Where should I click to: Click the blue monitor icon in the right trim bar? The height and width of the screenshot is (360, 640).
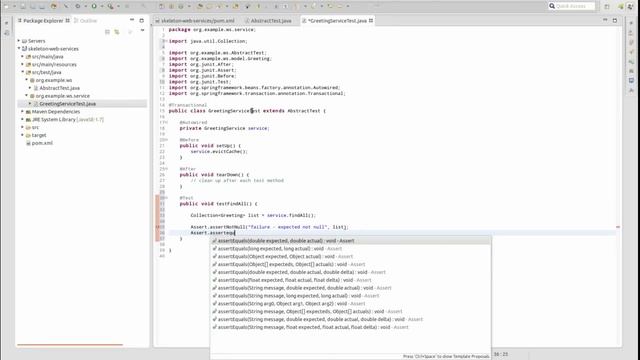pos(631,80)
